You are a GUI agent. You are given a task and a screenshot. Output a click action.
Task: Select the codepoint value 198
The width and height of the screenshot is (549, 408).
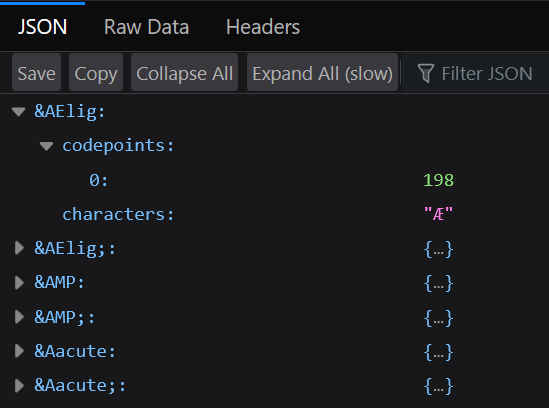pyautogui.click(x=438, y=180)
